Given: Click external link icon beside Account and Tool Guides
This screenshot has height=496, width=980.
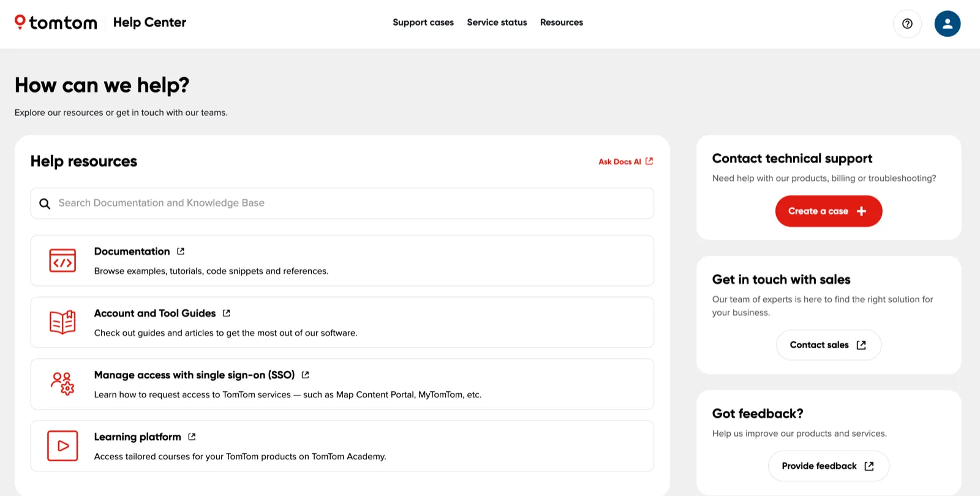Looking at the screenshot, I should pyautogui.click(x=227, y=313).
